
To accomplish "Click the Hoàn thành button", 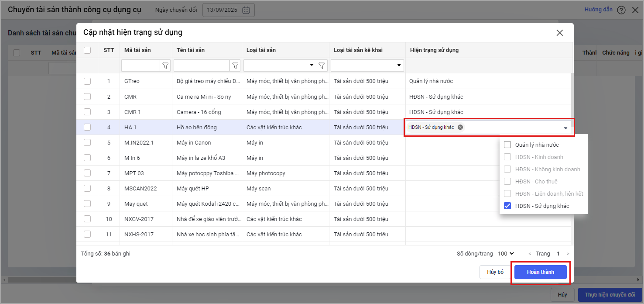I will coord(540,272).
